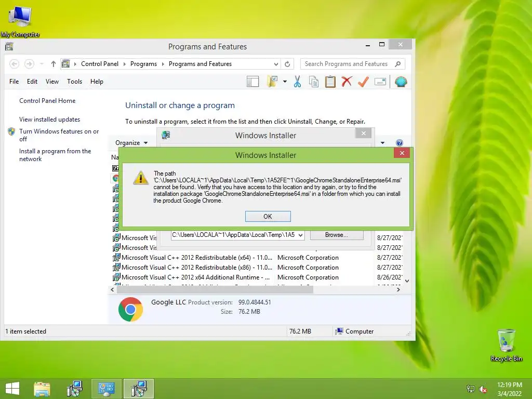The image size is (532, 399).
Task: Click the Properties toolbar icon
Action: [380, 82]
